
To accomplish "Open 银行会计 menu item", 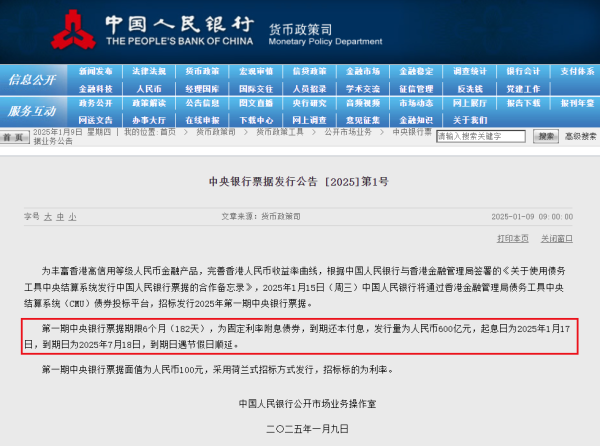I will 523,71.
